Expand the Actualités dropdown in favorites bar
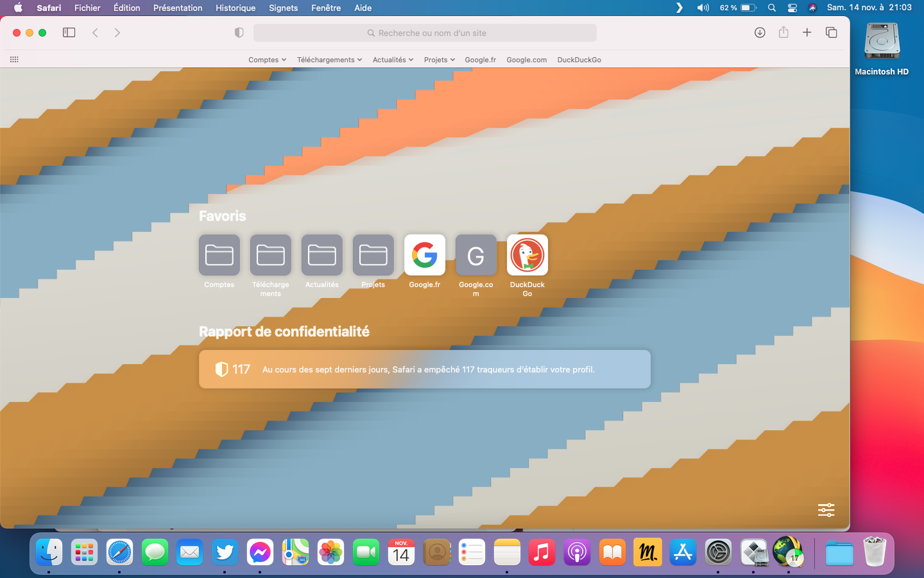Image resolution: width=924 pixels, height=578 pixels. tap(393, 60)
